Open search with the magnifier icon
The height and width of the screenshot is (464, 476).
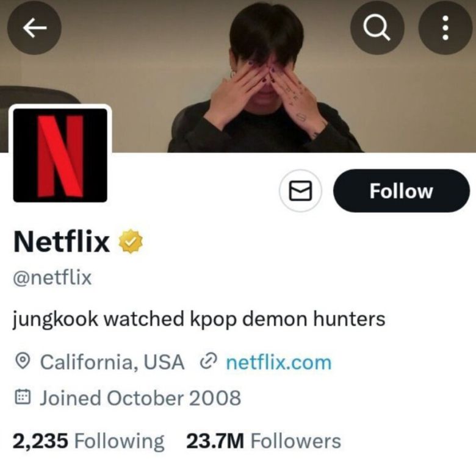coord(377,28)
